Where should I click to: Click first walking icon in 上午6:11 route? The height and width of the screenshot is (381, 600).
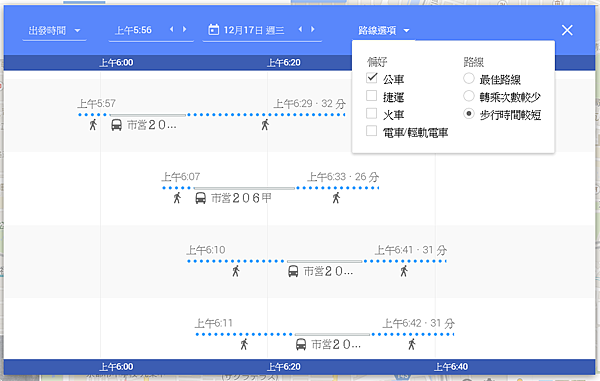[244, 344]
